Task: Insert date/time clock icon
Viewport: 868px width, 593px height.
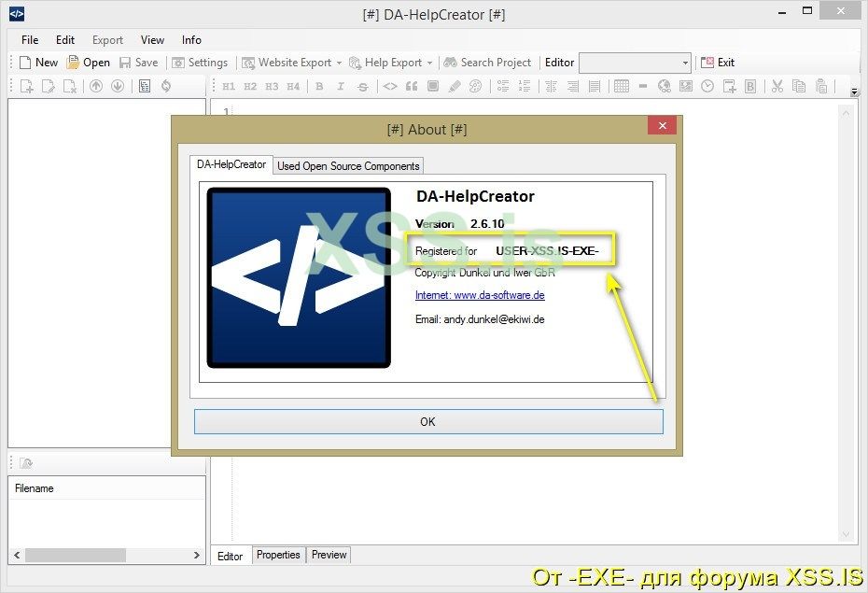Action: tap(707, 86)
